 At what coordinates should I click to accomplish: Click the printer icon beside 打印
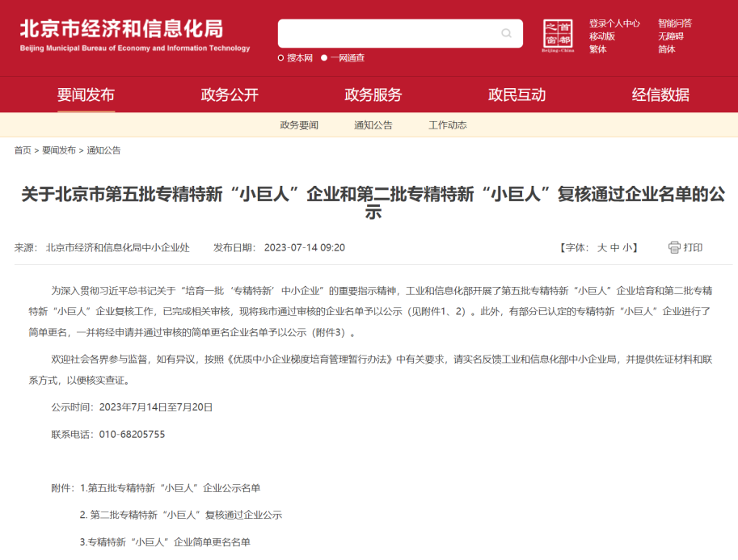coord(674,247)
